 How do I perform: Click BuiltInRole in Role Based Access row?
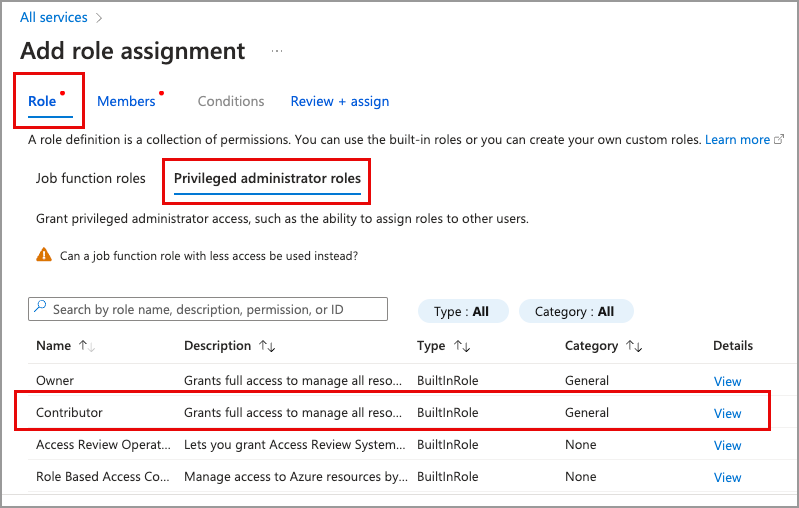(x=447, y=477)
